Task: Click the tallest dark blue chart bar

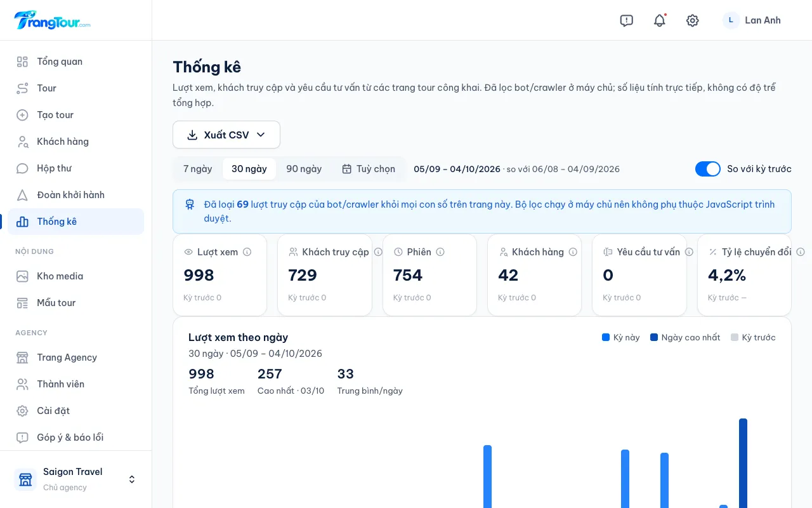Action: [x=743, y=463]
